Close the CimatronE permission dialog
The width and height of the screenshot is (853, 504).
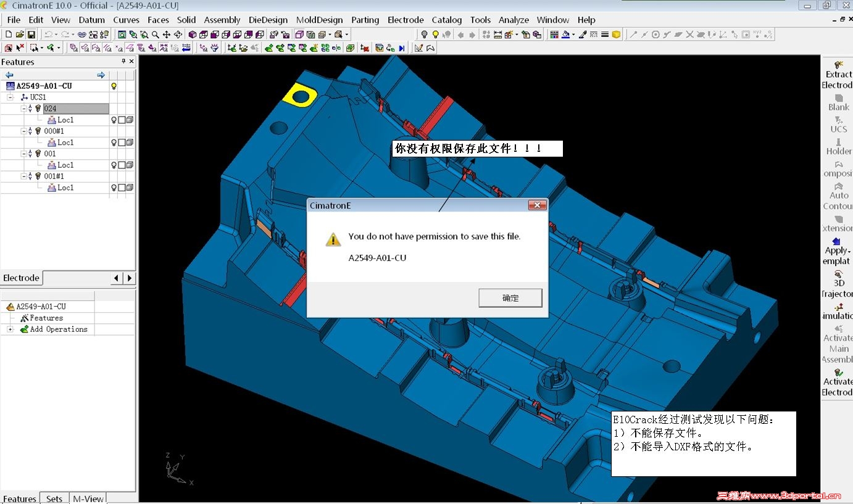537,205
